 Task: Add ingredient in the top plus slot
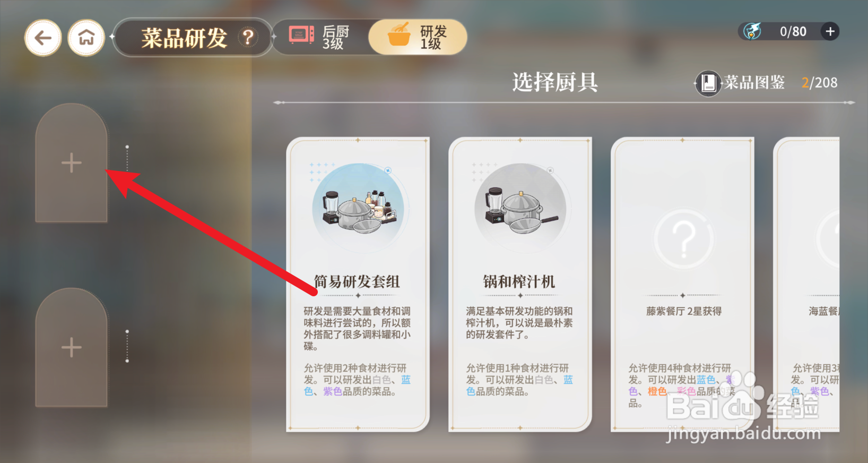pos(72,162)
